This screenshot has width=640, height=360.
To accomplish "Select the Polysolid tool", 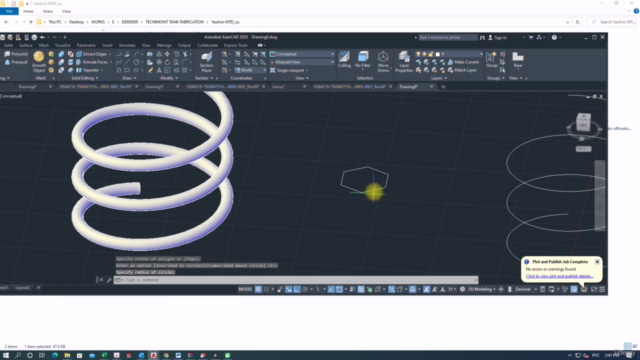I will click(16, 54).
